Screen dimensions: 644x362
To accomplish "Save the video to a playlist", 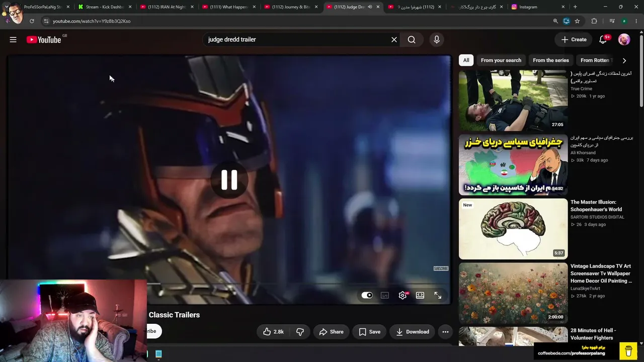I will (369, 332).
